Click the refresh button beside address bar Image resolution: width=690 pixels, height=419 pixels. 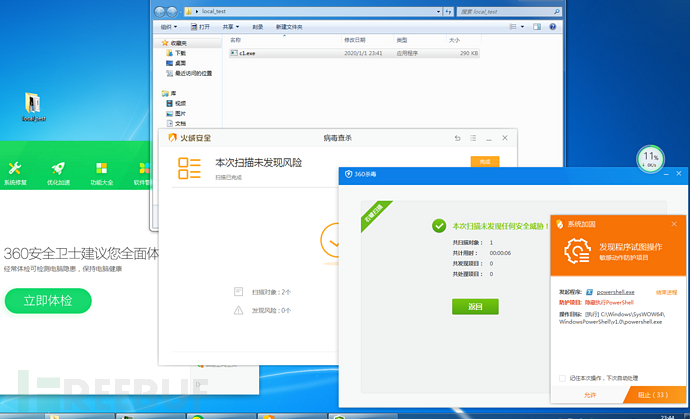[448, 11]
